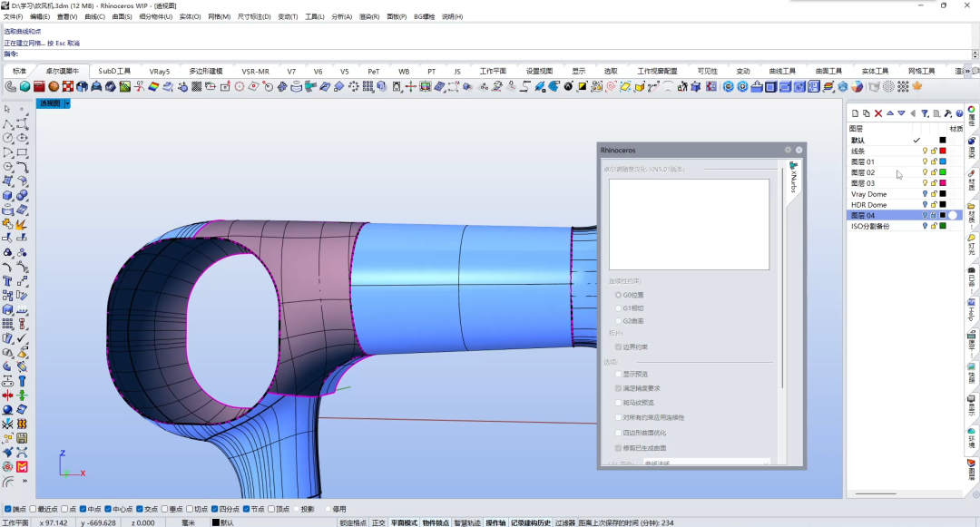Toggle 锁定格点 in the status bar
Image resolution: width=980 pixels, height=527 pixels.
353,522
